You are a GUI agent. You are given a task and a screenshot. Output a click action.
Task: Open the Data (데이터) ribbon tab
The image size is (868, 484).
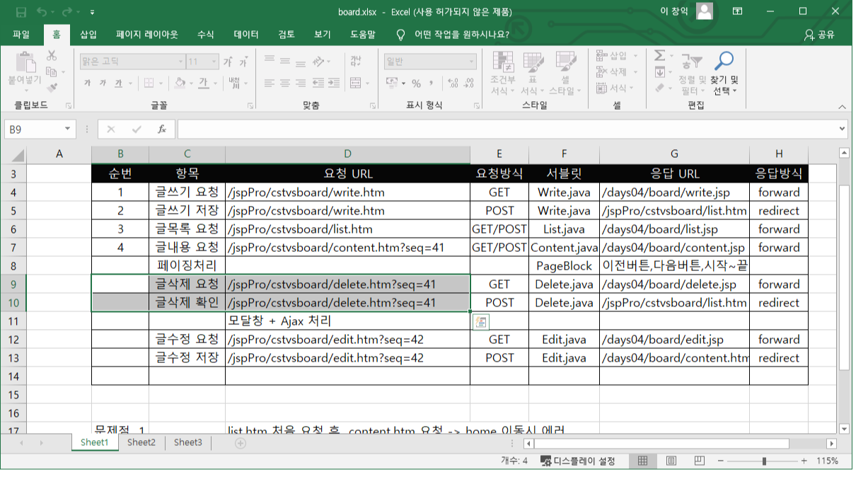click(x=246, y=35)
